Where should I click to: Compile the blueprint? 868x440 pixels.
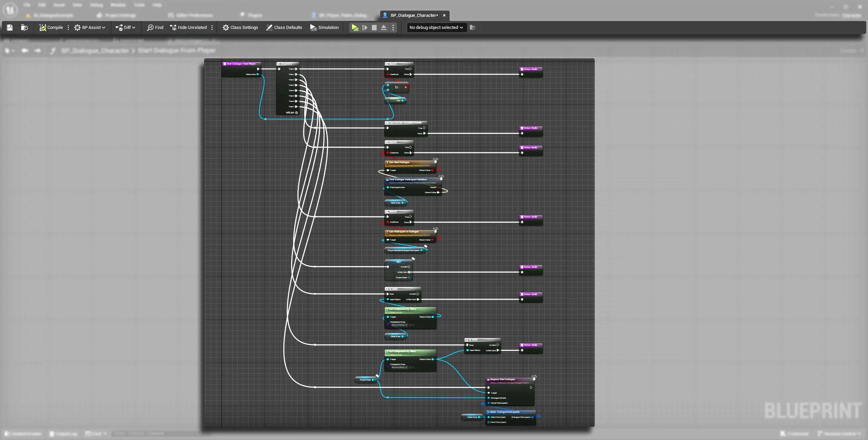[51, 28]
